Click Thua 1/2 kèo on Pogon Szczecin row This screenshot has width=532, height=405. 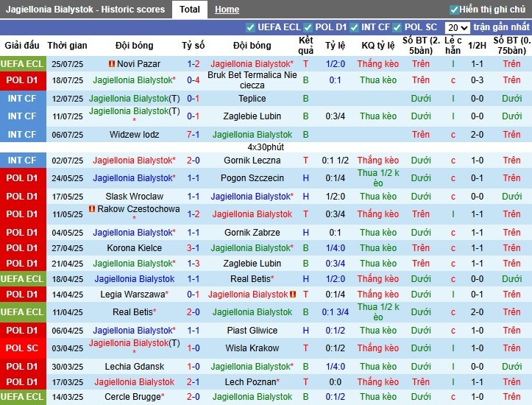point(378,178)
